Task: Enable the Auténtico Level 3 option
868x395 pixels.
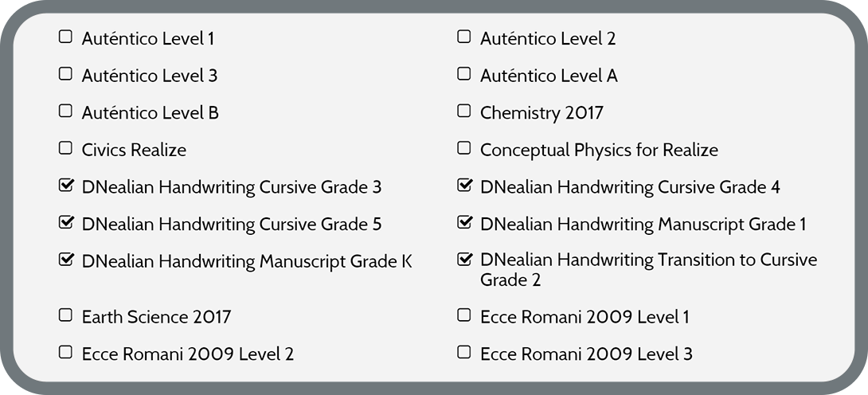Action: click(x=65, y=74)
